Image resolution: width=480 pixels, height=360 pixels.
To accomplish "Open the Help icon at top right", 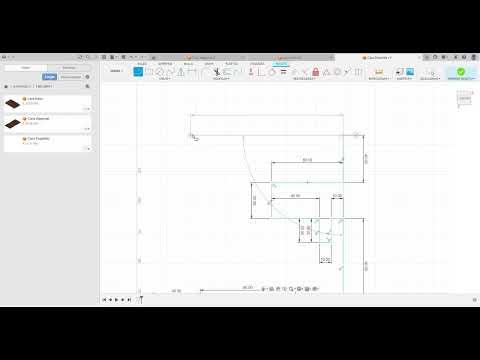I will (x=464, y=57).
